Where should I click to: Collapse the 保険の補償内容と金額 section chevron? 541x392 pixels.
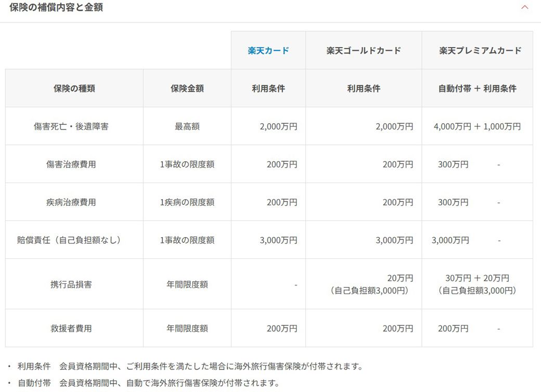click(524, 7)
